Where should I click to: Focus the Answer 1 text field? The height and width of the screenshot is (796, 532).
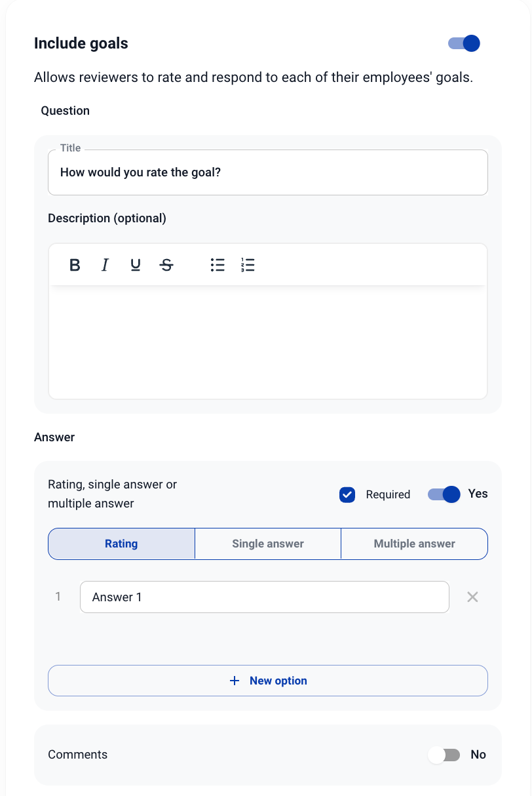(264, 597)
